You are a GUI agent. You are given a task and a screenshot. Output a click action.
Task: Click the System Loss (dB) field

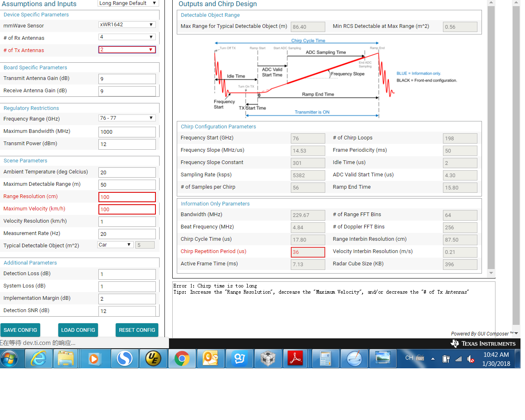click(127, 286)
